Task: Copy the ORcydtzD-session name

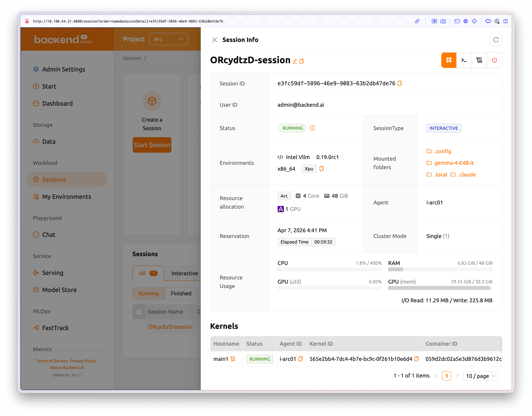Action: coord(302,61)
